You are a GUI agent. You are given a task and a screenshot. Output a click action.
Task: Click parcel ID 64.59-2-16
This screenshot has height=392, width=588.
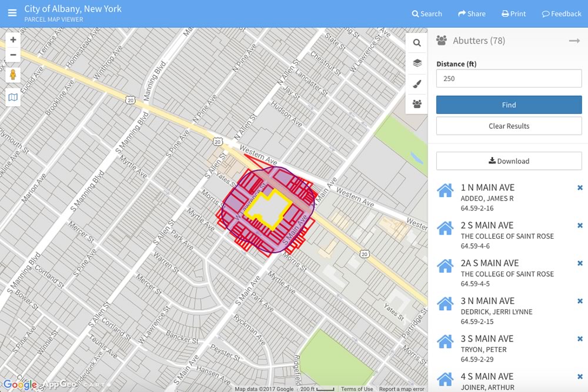coord(477,209)
